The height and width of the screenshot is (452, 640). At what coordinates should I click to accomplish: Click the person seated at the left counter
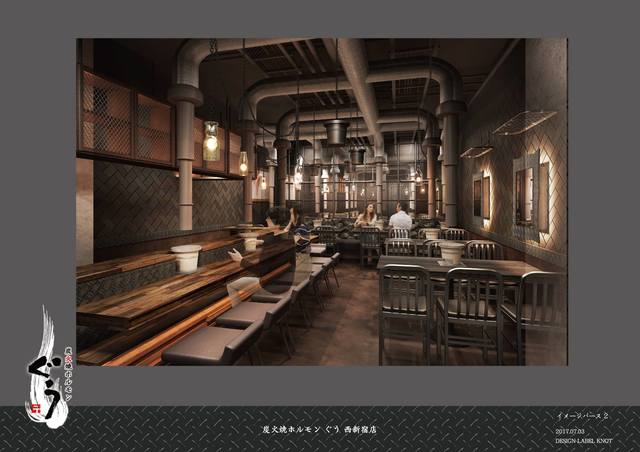point(276,220)
